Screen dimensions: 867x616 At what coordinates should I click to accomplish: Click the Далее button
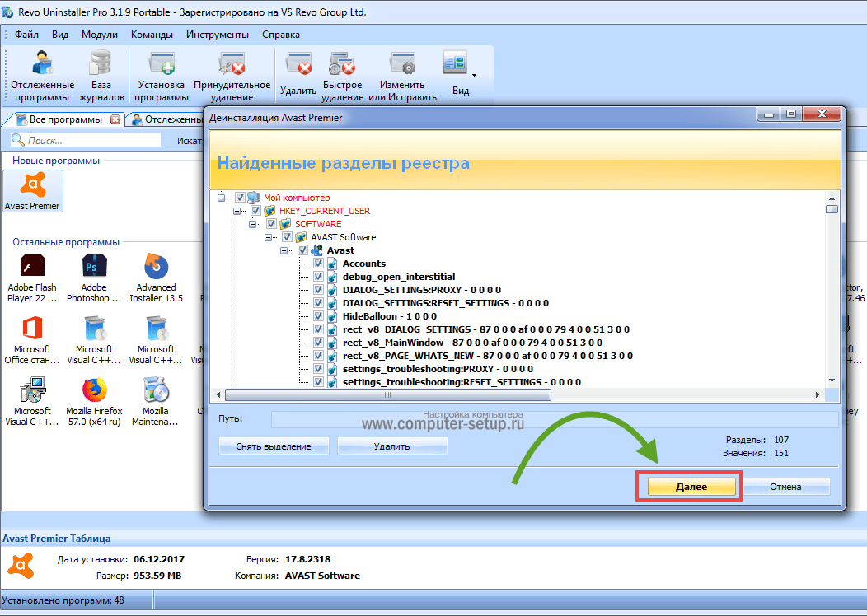click(691, 487)
